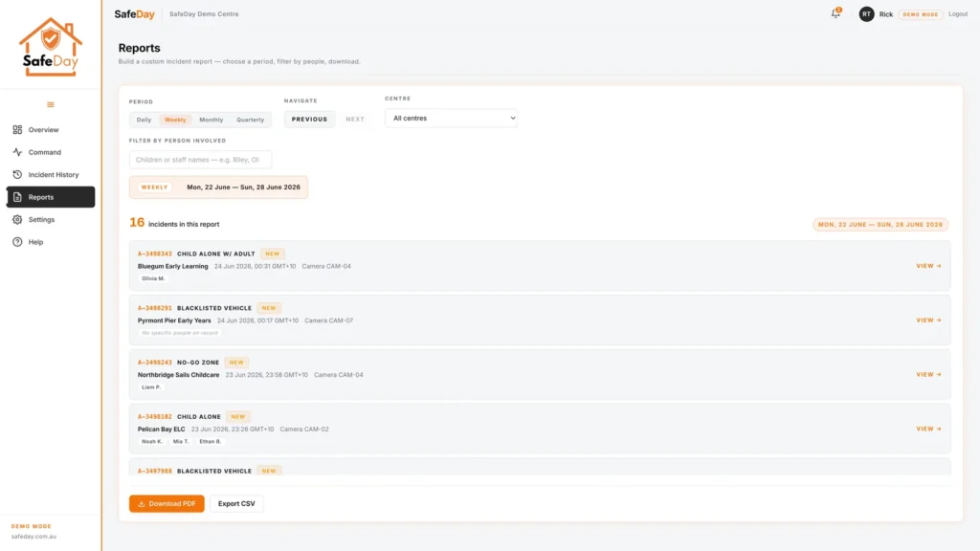Image resolution: width=980 pixels, height=551 pixels.
Task: Open the Help page
Action: click(51, 242)
